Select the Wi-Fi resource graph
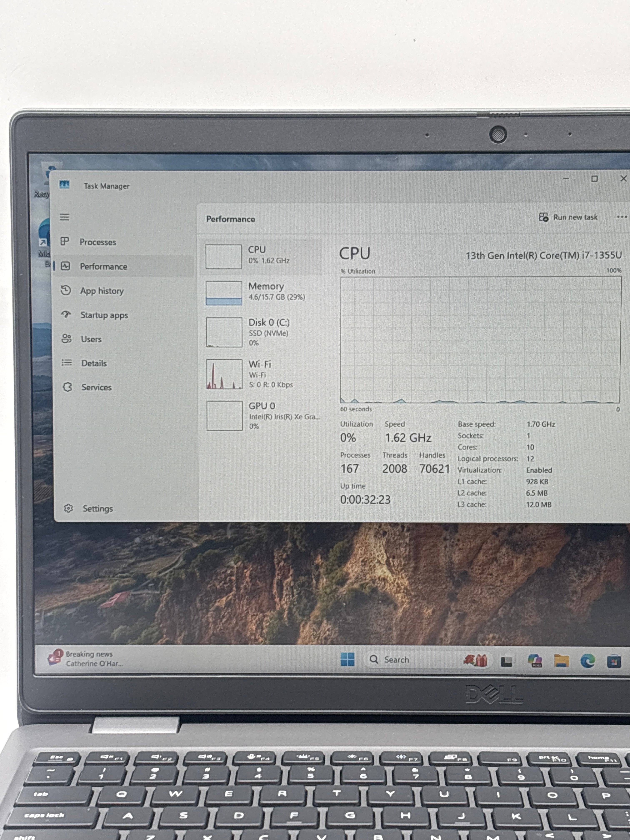Viewport: 630px width, 840px height. pos(224,374)
